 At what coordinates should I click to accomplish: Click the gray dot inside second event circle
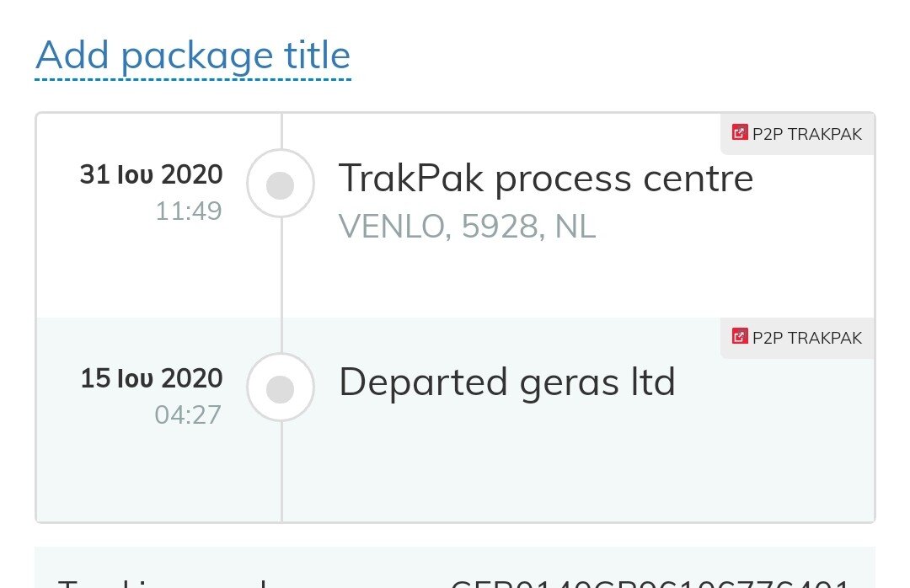[x=281, y=389]
